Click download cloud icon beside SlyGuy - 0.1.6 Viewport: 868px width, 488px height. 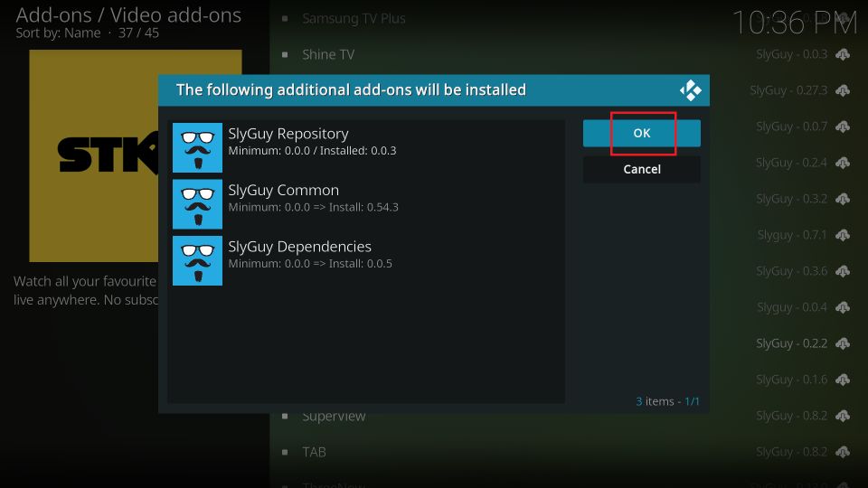pyautogui.click(x=843, y=380)
